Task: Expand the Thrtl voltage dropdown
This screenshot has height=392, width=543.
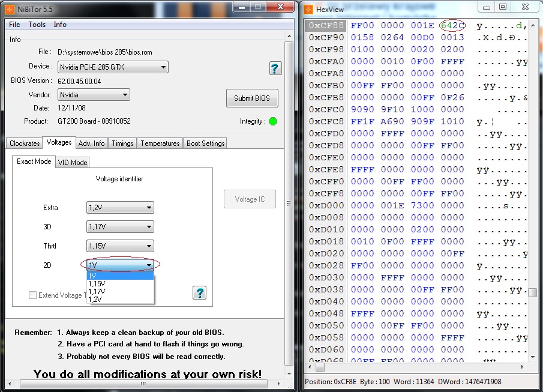Action: click(120, 246)
